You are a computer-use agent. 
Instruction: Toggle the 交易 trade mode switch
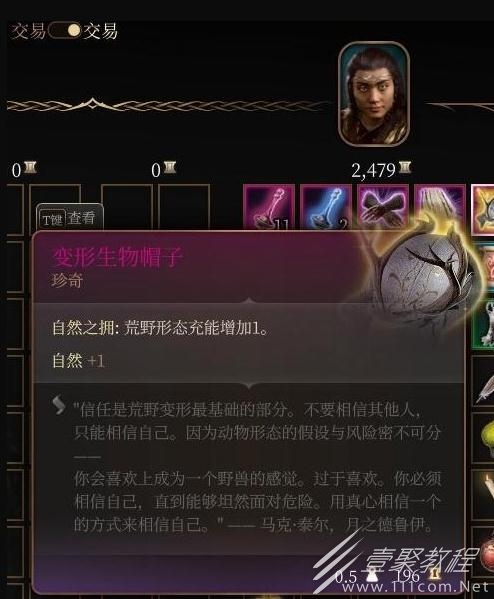(x=65, y=31)
